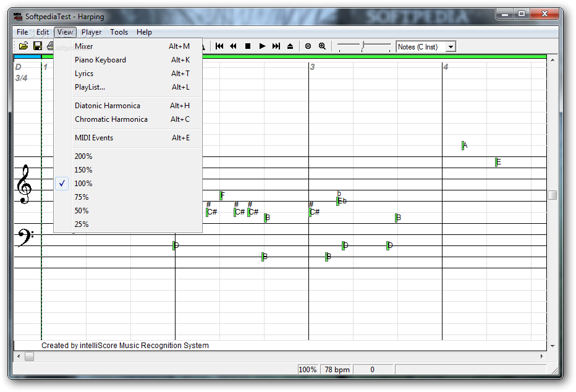Set zoom to 150%
This screenshot has width=576, height=392.
[128, 170]
